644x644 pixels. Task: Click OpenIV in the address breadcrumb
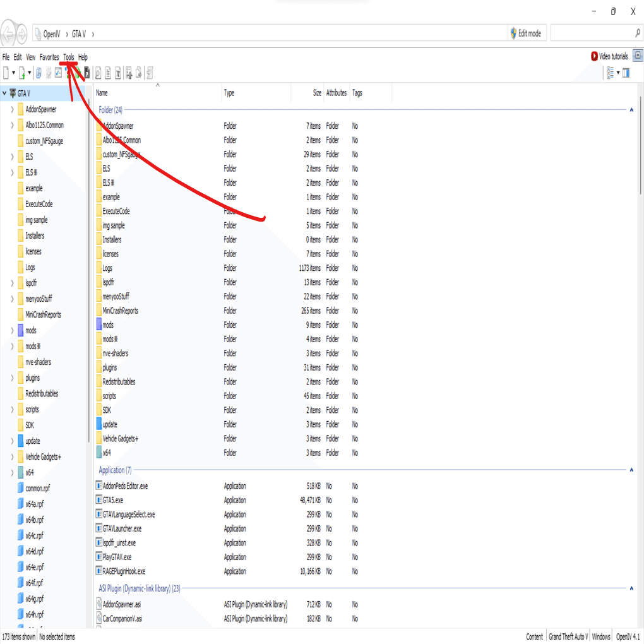52,34
